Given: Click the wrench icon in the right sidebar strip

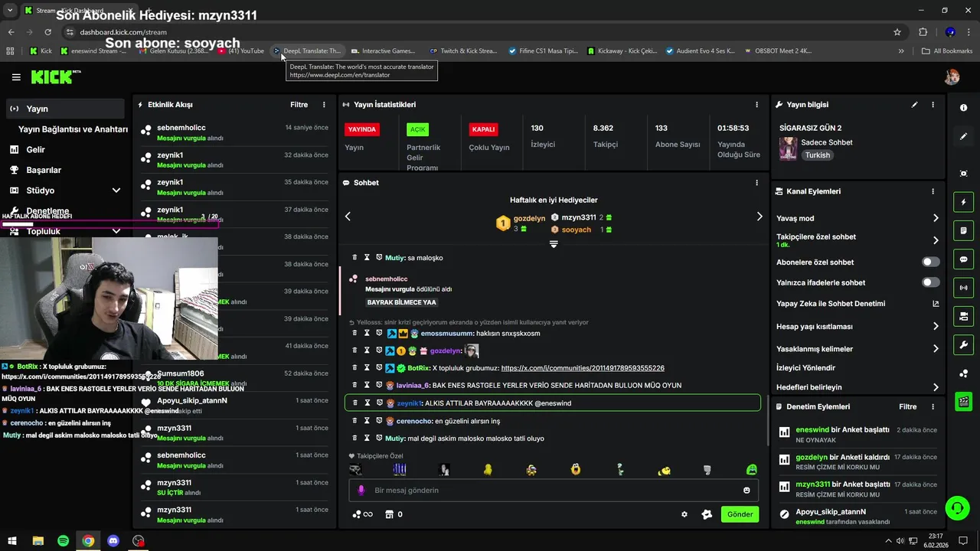Looking at the screenshot, I should pos(963,344).
